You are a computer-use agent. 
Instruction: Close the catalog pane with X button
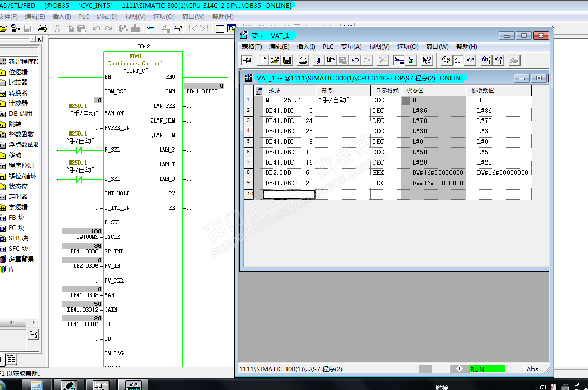tap(39, 39)
